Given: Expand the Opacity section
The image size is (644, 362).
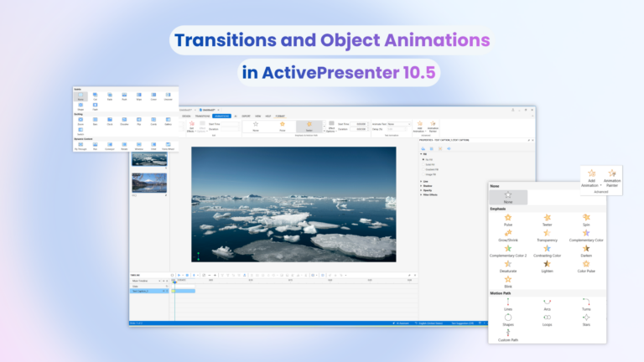Looking at the screenshot, I should click(422, 190).
